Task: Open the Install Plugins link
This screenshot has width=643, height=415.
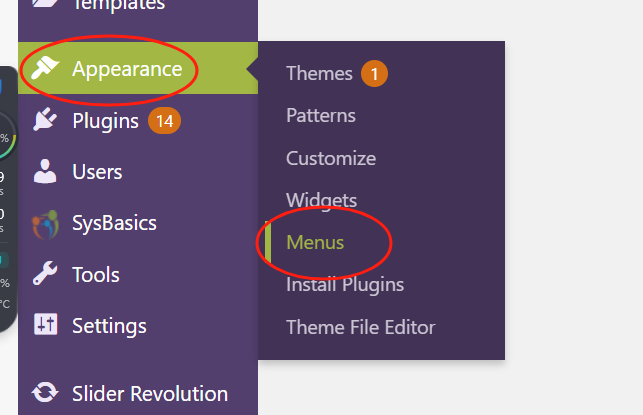Action: pyautogui.click(x=345, y=285)
